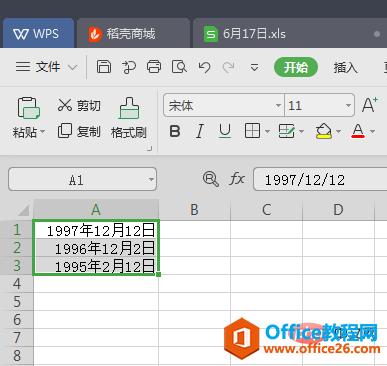
Task: Toggle Bold formatting
Action: 175,131
